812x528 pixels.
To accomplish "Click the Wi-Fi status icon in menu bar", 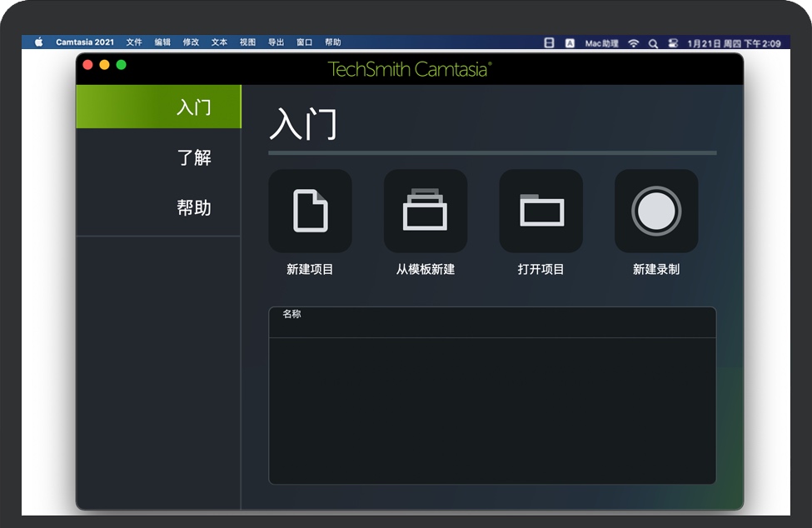I will click(633, 43).
